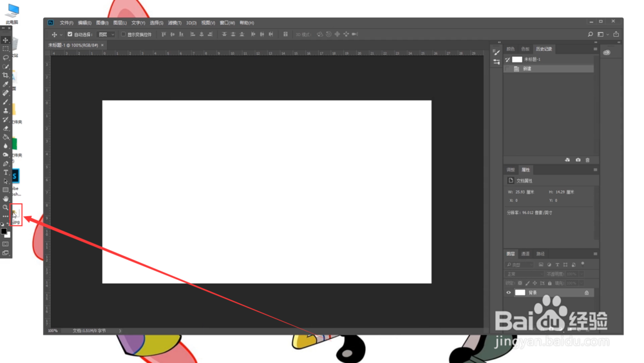Click the foreground color swatch
The height and width of the screenshot is (363, 644).
[4, 232]
